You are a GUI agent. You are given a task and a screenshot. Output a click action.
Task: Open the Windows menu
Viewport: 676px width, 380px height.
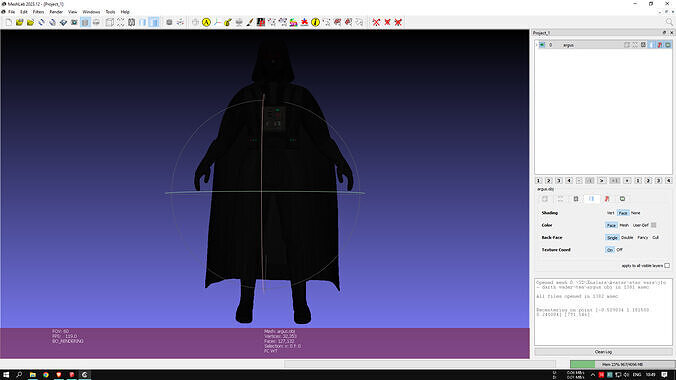91,12
